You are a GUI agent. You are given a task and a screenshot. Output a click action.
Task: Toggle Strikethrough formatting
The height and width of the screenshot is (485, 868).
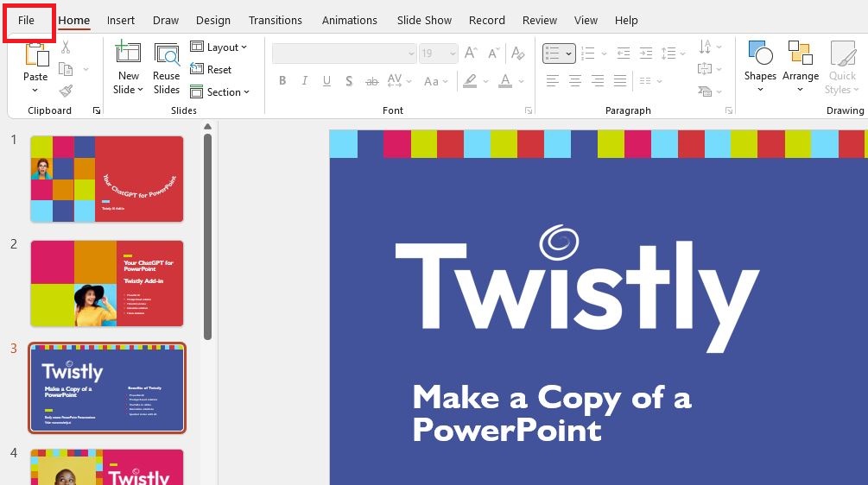(371, 81)
